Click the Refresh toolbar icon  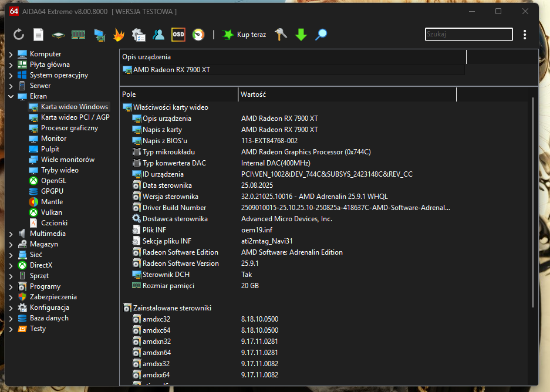(19, 35)
